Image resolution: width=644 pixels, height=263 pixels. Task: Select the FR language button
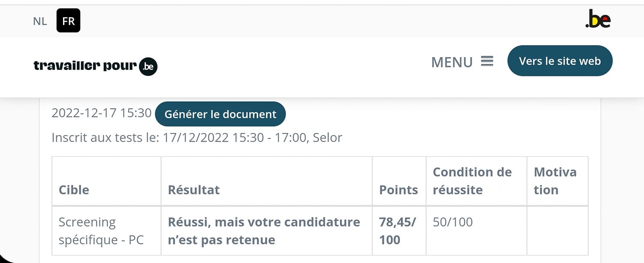click(68, 21)
